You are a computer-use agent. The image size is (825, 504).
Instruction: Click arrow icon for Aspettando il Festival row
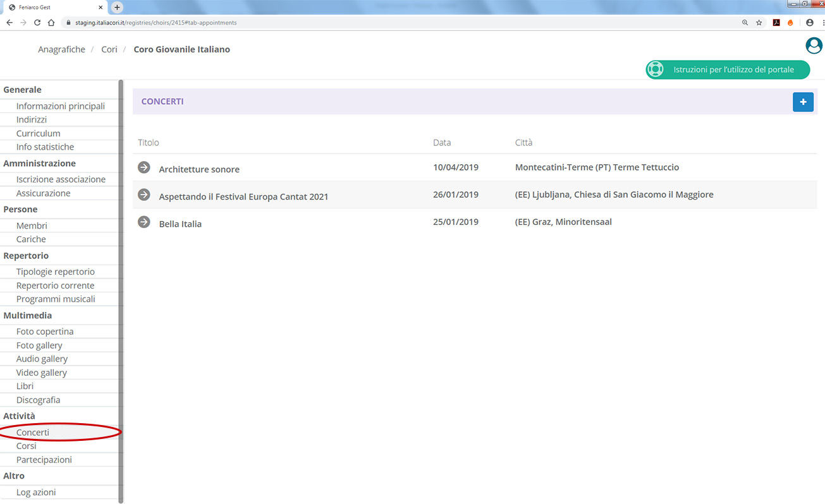coord(144,195)
